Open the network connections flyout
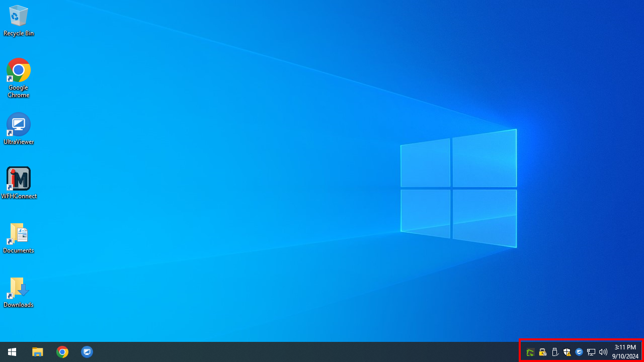The image size is (644, 362). [x=591, y=352]
